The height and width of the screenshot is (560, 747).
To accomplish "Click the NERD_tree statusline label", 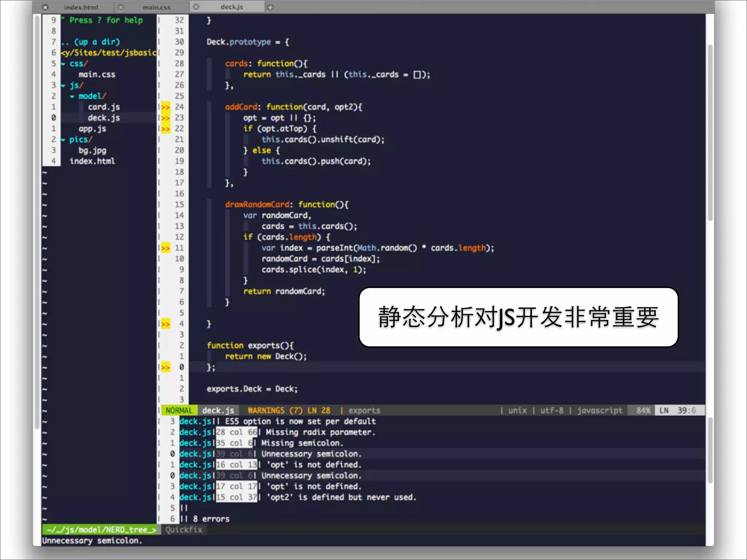I will 99,530.
